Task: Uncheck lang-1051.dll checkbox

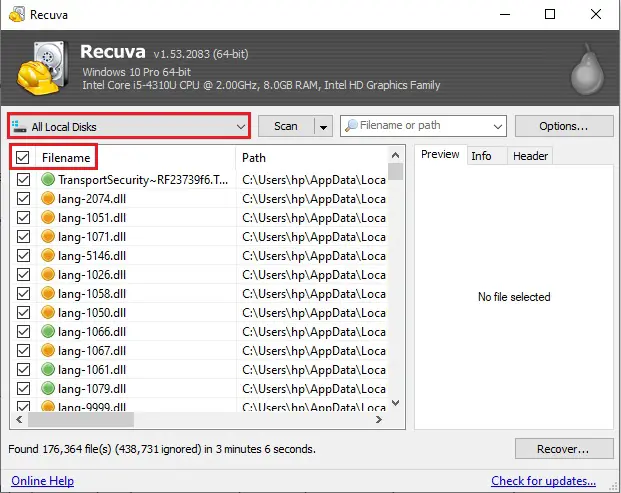Action: (x=23, y=217)
